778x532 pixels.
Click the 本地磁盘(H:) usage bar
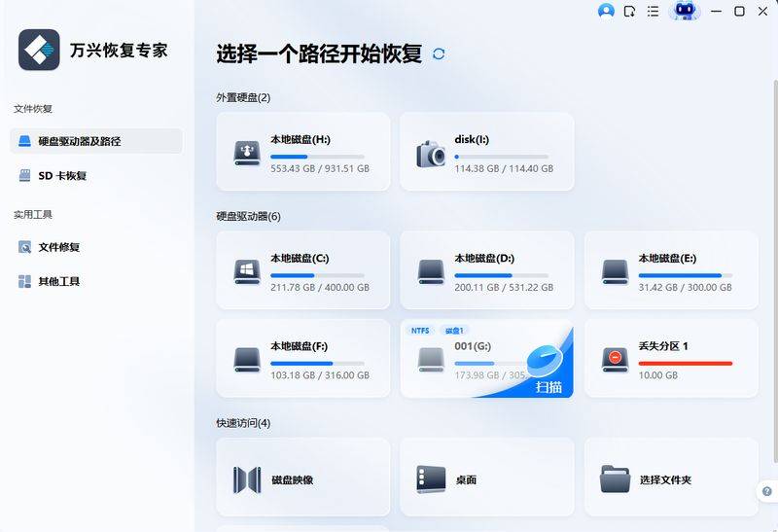point(317,156)
